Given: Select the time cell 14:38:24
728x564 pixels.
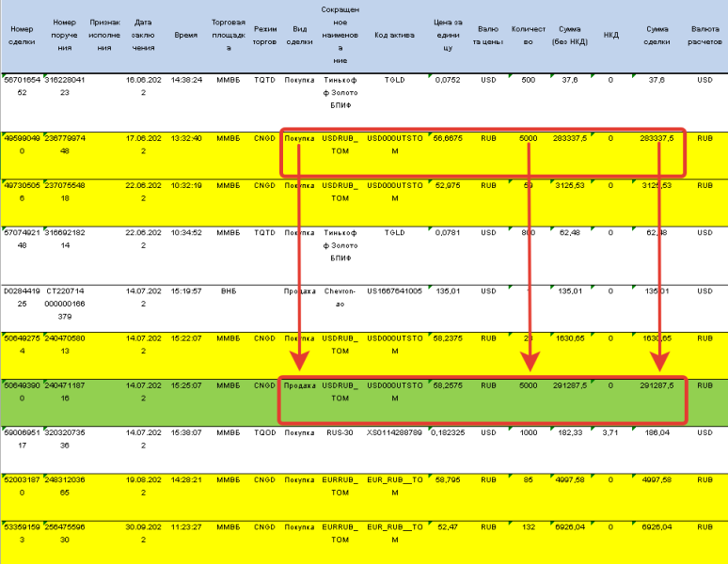Looking at the screenshot, I should pyautogui.click(x=186, y=80).
